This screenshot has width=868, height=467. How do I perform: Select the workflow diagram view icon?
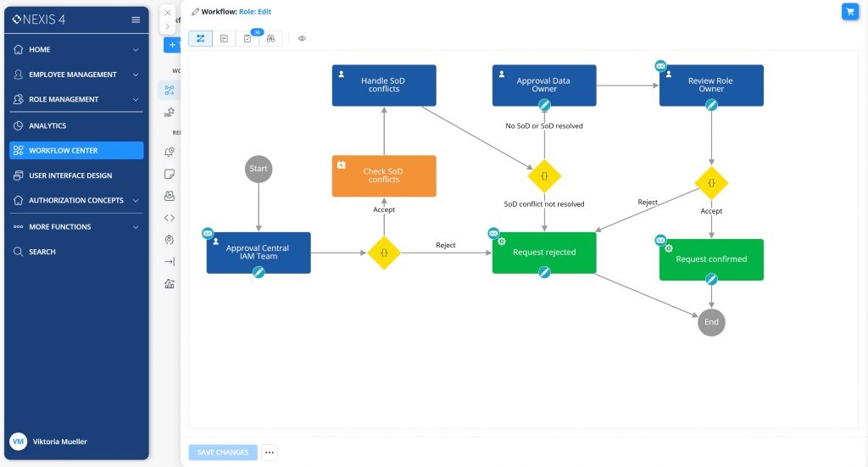(x=201, y=38)
